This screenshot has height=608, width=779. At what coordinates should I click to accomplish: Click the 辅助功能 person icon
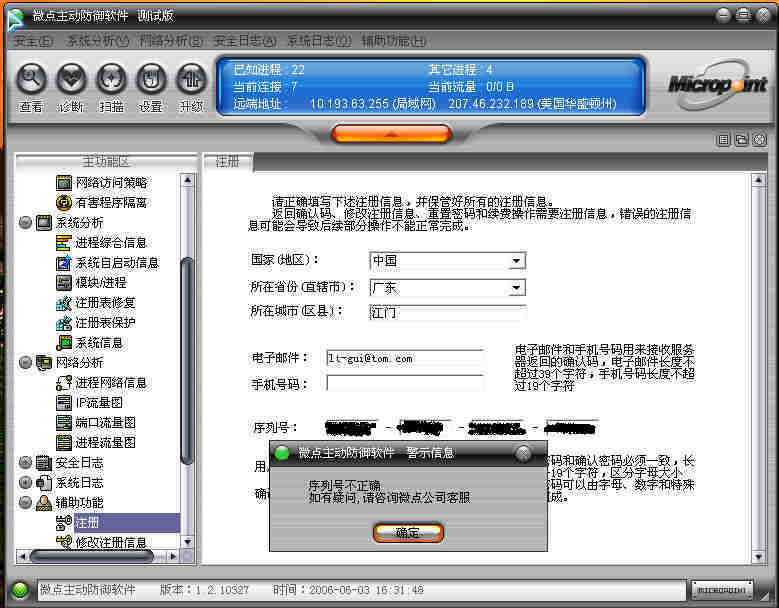click(44, 503)
